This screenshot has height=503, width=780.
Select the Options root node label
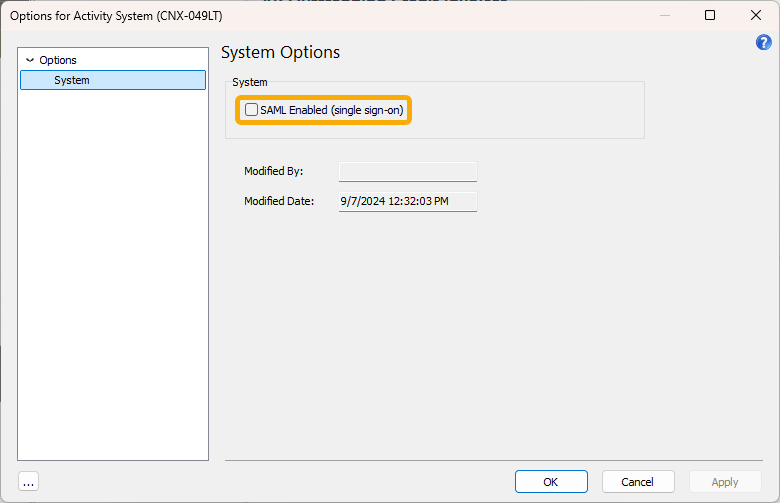[x=58, y=60]
